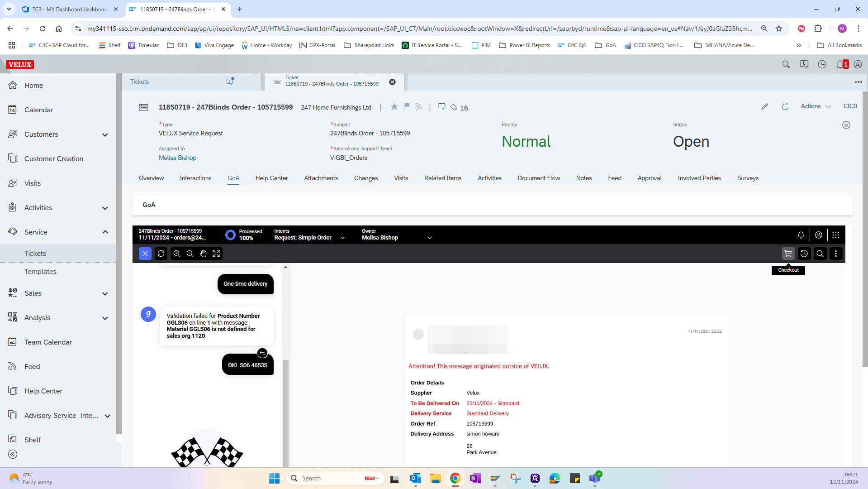Switch to the Overview tab
868x489 pixels.
pos(152,178)
